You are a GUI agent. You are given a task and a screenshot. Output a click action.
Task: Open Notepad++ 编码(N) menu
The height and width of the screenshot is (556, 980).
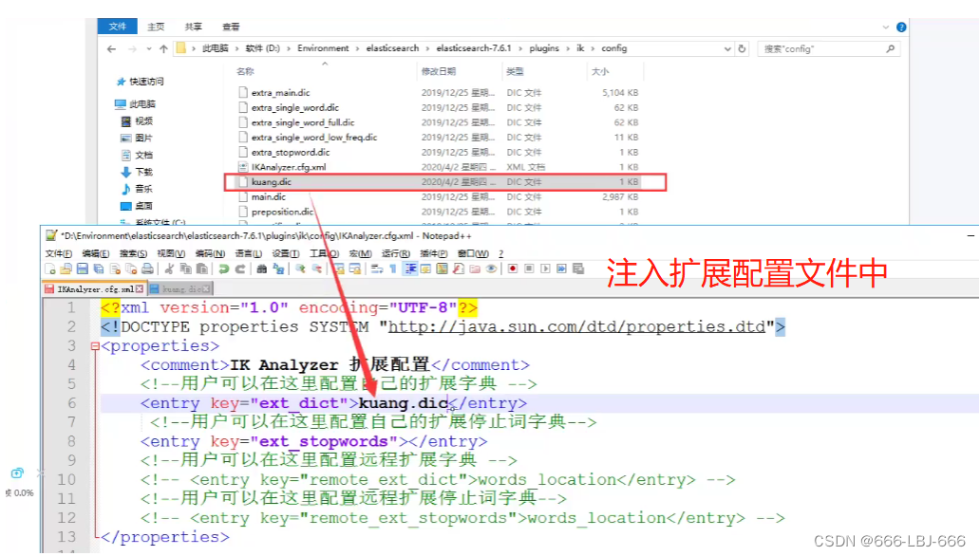tap(210, 253)
